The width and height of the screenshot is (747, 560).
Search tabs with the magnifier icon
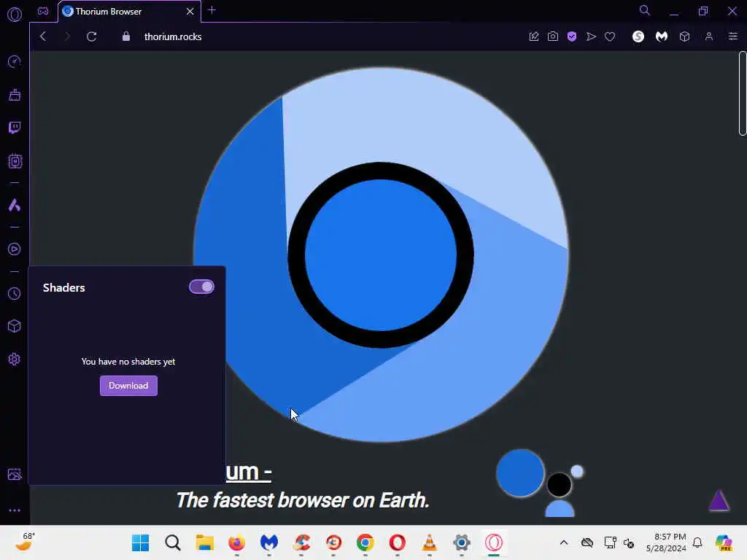645,10
